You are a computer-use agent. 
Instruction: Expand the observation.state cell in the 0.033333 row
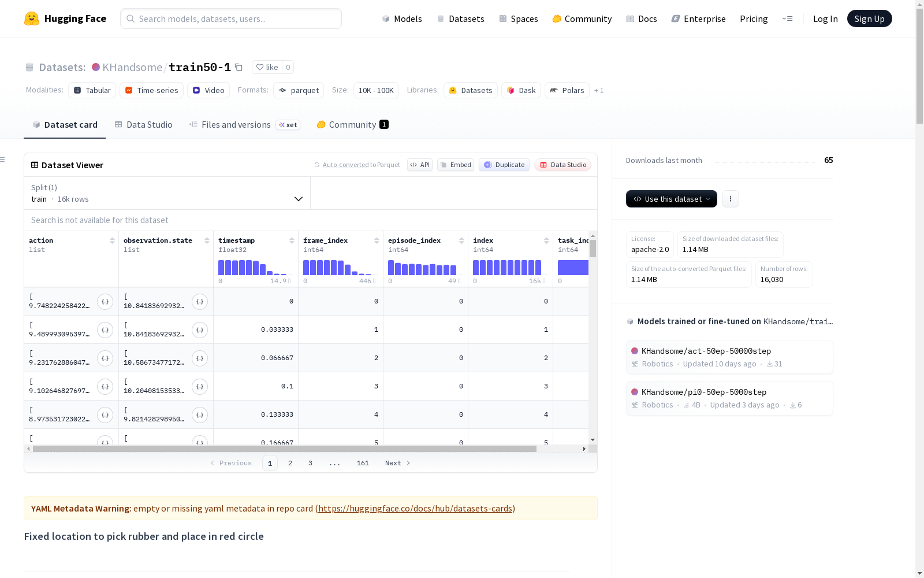200,330
